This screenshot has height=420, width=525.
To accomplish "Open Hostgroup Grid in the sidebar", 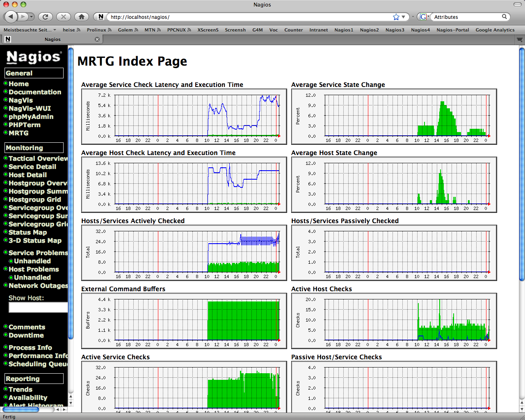I will (35, 199).
